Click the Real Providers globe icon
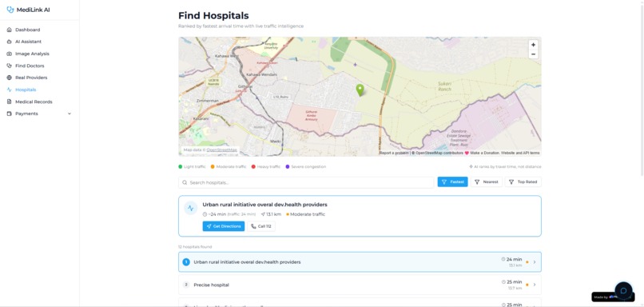The width and height of the screenshot is (644, 307). coord(9,78)
